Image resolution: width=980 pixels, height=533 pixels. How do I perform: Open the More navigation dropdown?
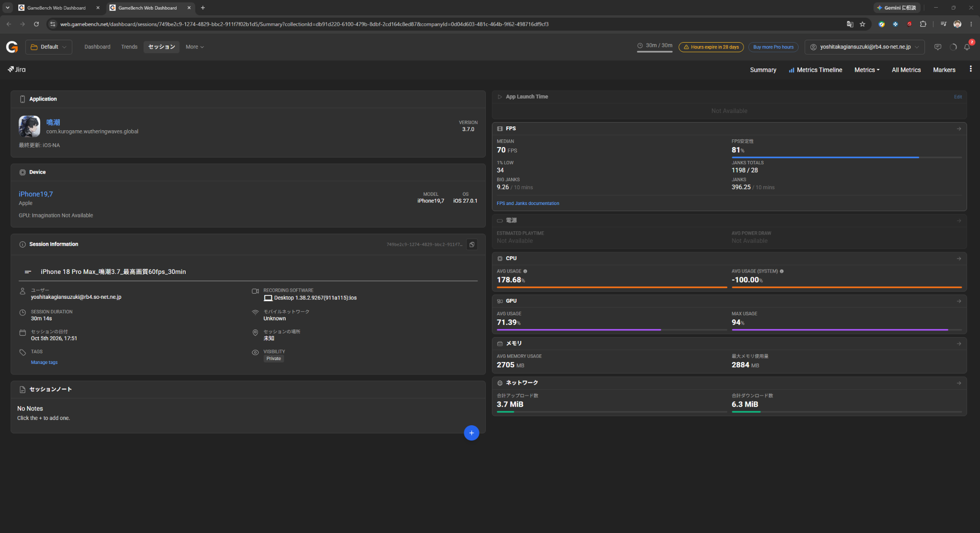(195, 47)
